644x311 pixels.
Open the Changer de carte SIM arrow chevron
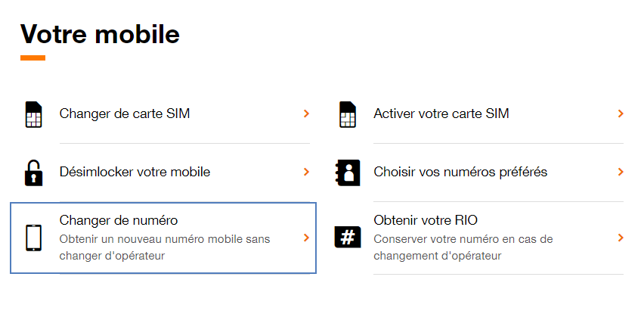tap(306, 114)
